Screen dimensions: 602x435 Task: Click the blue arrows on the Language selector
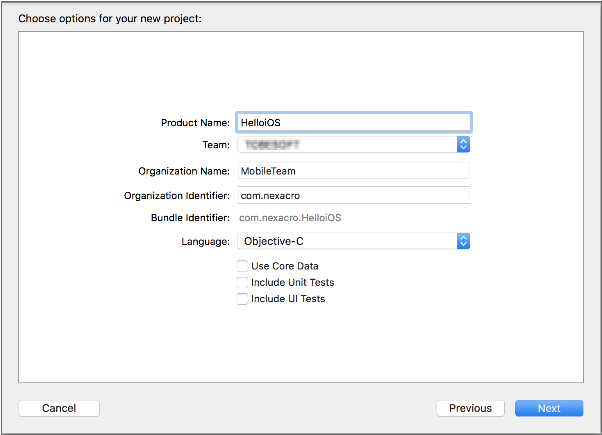463,241
